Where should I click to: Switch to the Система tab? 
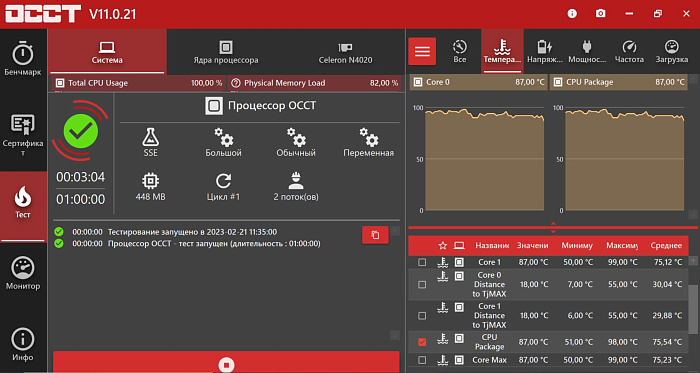[x=107, y=52]
